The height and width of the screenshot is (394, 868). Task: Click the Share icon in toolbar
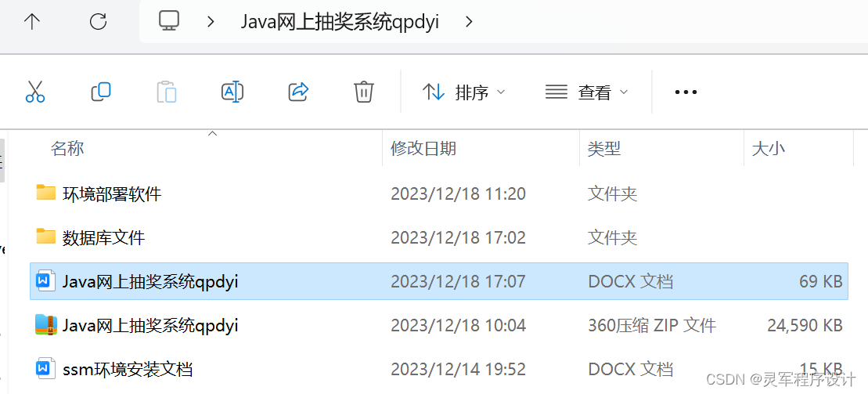298,92
